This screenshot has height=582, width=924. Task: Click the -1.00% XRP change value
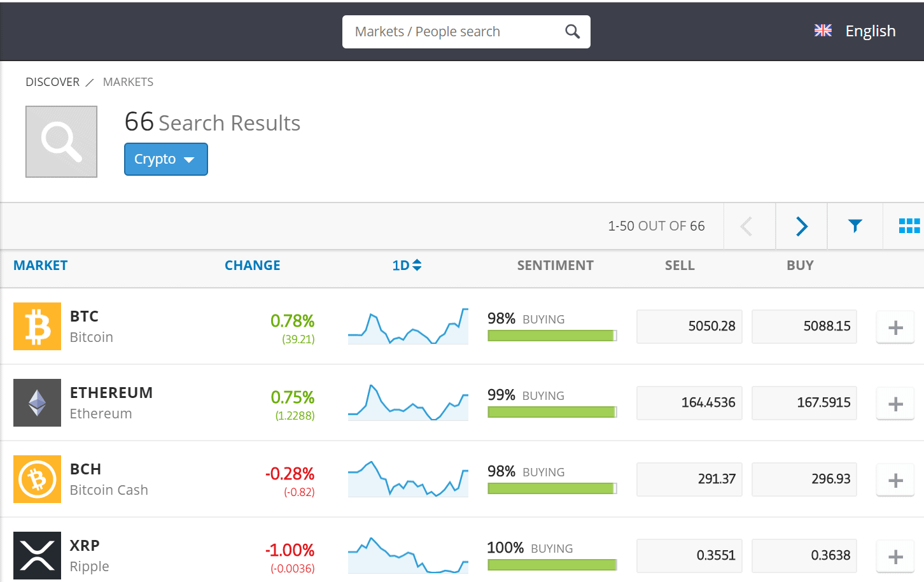290,550
